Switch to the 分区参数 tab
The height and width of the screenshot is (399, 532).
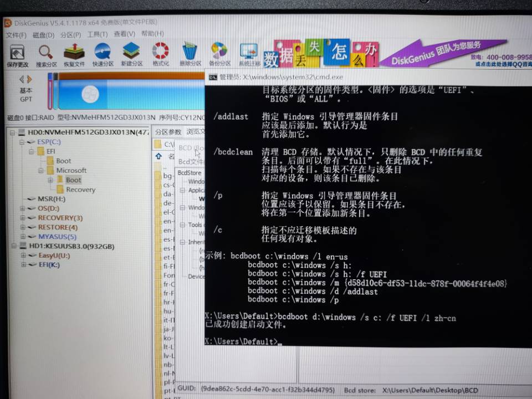click(x=168, y=132)
